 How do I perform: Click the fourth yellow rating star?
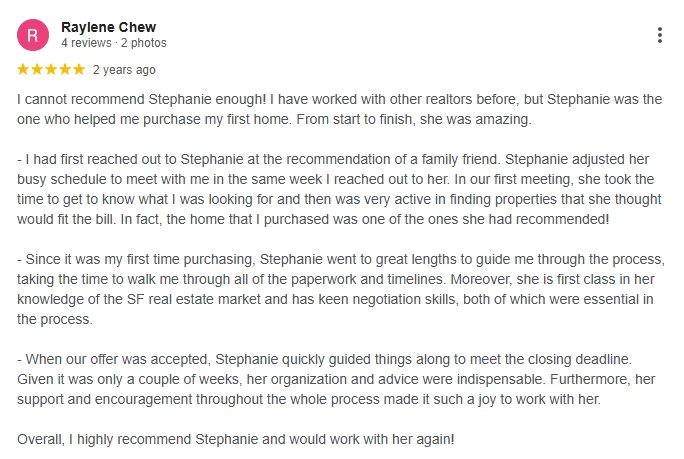(65, 69)
